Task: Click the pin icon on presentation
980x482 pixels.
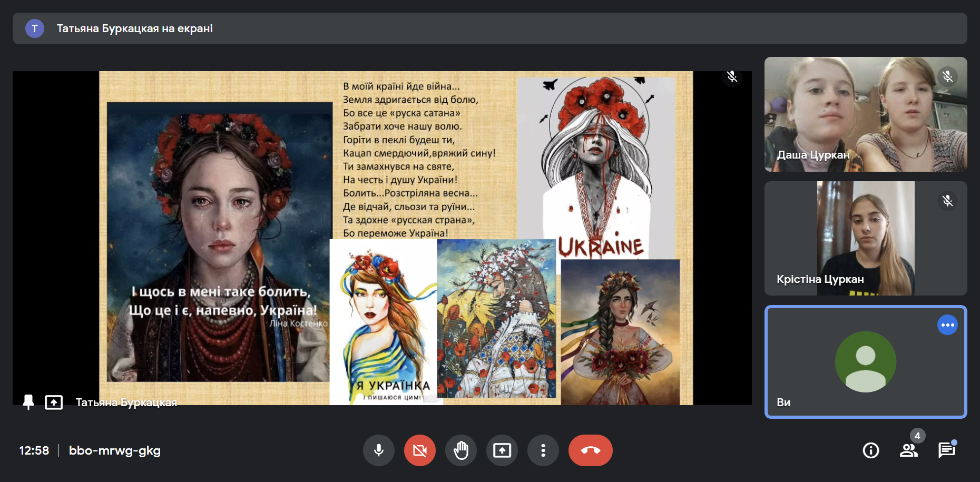Action: [28, 402]
